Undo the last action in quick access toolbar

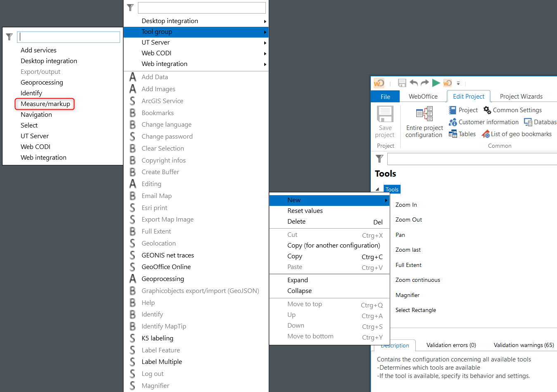tap(414, 83)
